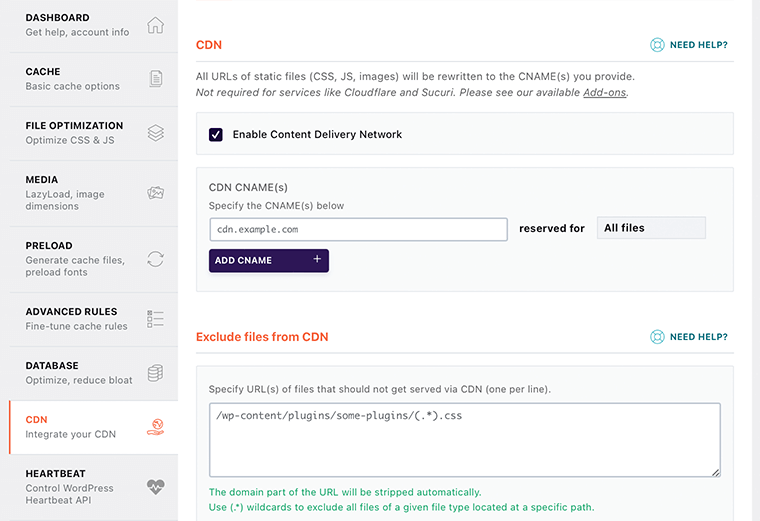Click the Preload refresh arrows icon
Viewport: 760px width, 521px height.
(155, 259)
